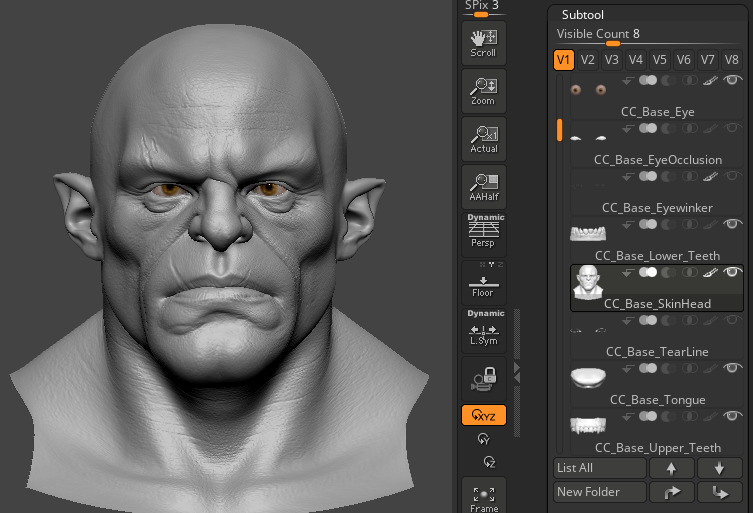Image resolution: width=753 pixels, height=513 pixels.
Task: Click the List All button
Action: (600, 468)
